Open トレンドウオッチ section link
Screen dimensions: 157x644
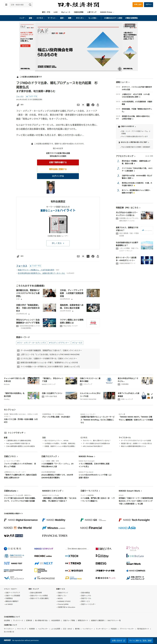pos(17,433)
